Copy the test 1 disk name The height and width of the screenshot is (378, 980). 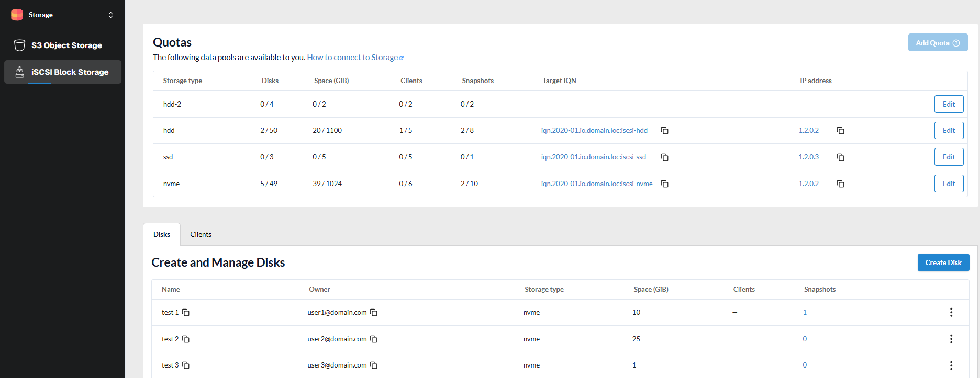coord(186,313)
